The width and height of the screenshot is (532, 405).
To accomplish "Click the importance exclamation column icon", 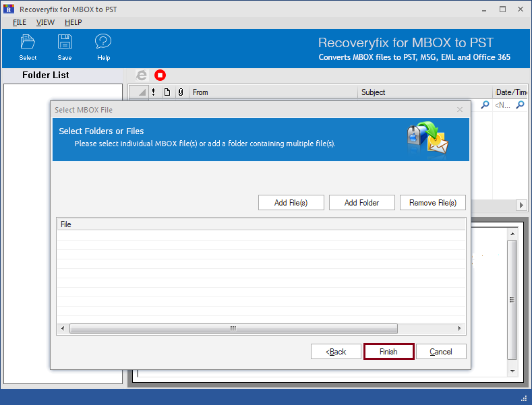I will pos(153,92).
